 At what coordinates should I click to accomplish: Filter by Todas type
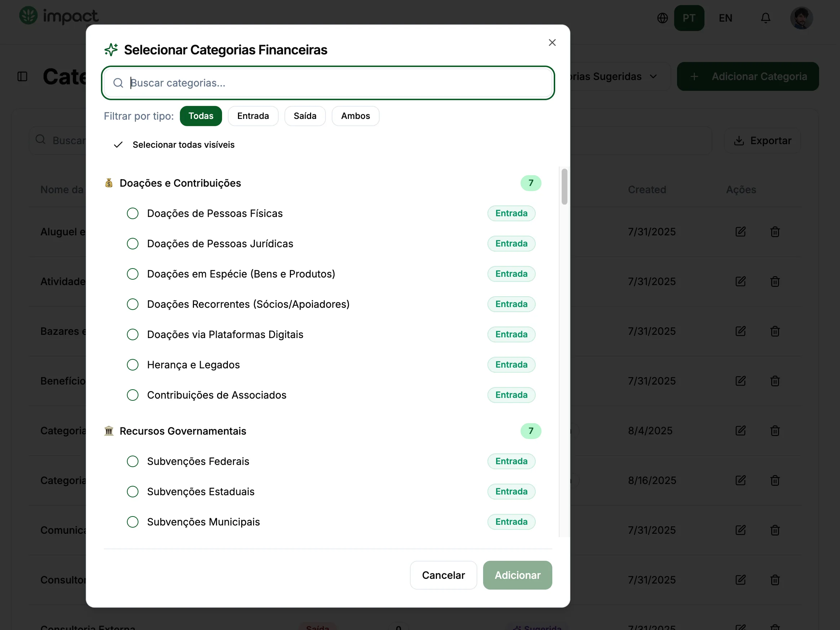pyautogui.click(x=201, y=116)
